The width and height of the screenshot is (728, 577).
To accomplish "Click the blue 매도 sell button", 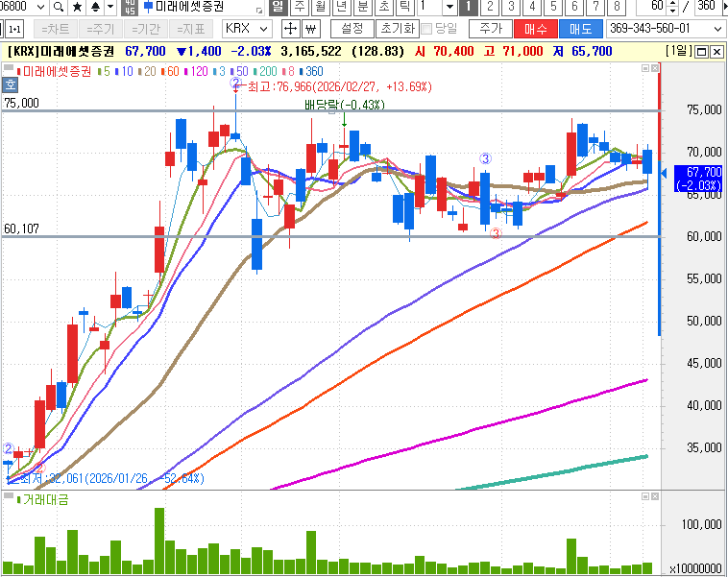I will click(x=581, y=29).
